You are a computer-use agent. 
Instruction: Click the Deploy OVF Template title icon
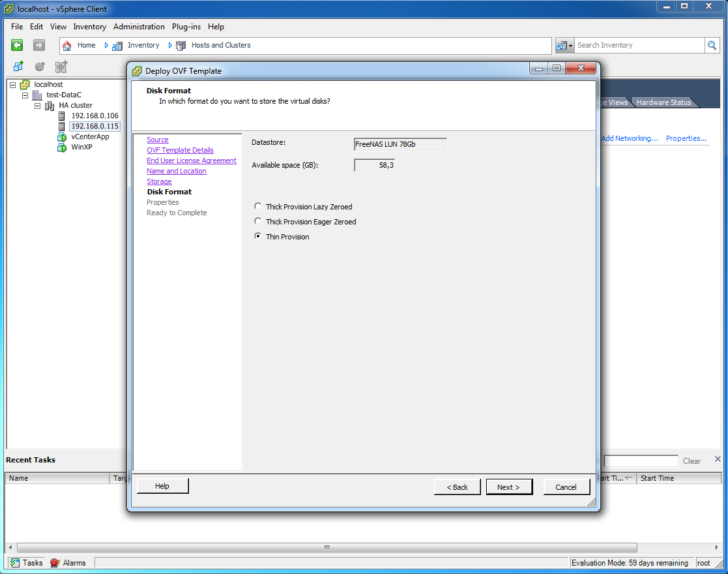coord(137,71)
